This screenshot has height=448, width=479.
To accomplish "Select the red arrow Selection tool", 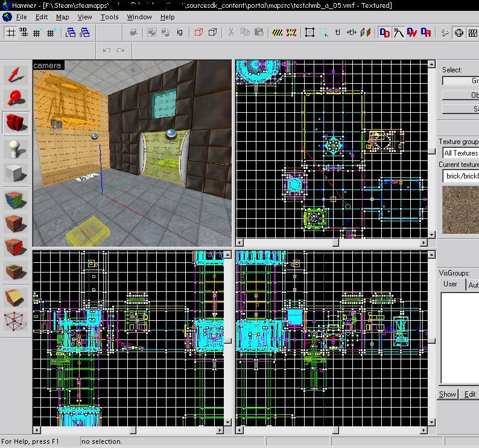I will [x=16, y=74].
